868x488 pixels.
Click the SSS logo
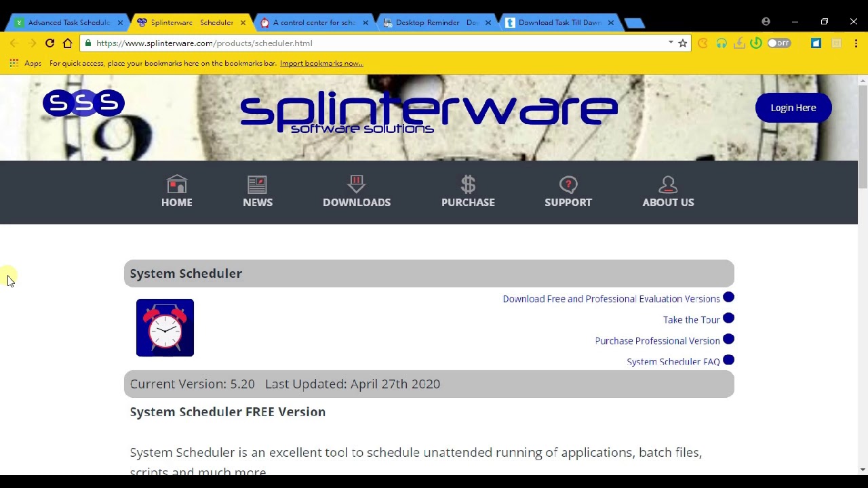coord(83,103)
